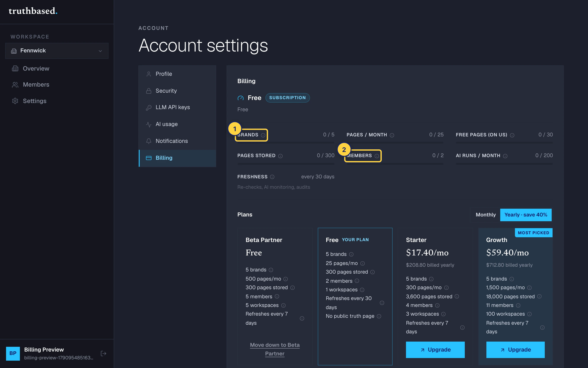Click info icon beside Growth 100 workspaces

529,314
